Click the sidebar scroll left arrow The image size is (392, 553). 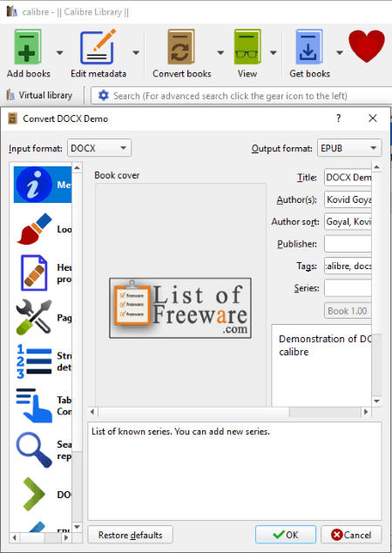(x=15, y=538)
